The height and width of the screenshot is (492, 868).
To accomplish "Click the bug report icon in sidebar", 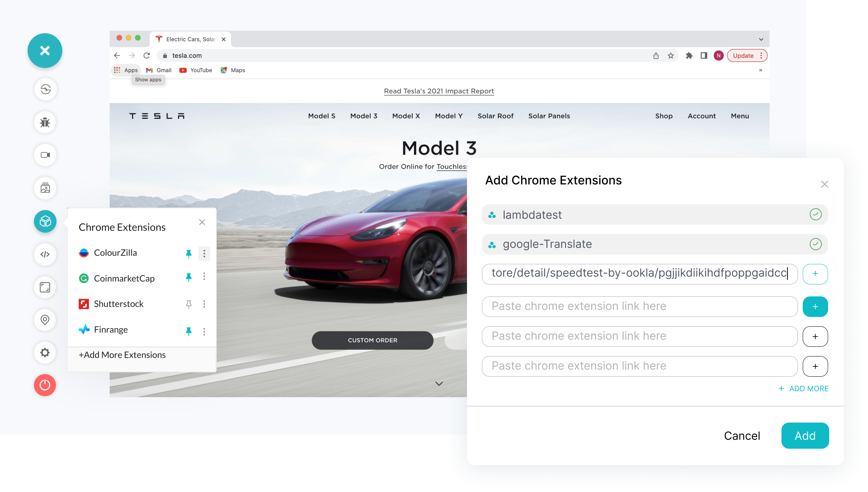I will tap(45, 122).
